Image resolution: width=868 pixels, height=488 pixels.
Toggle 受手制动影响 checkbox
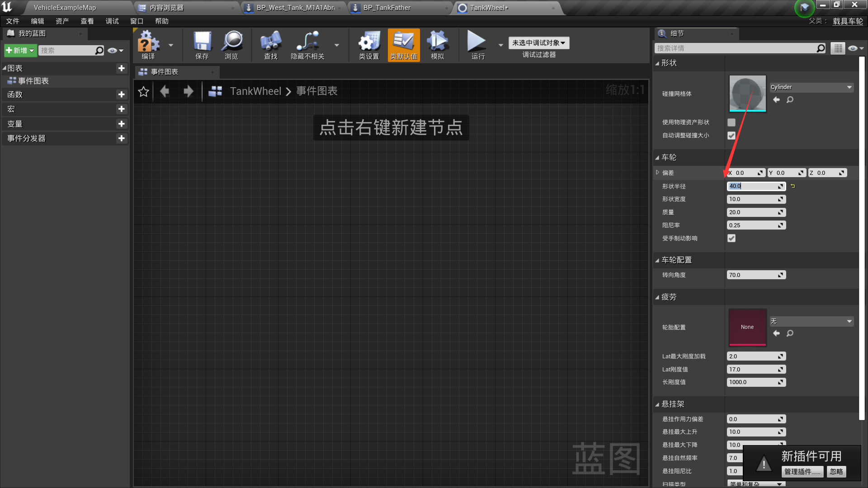731,238
